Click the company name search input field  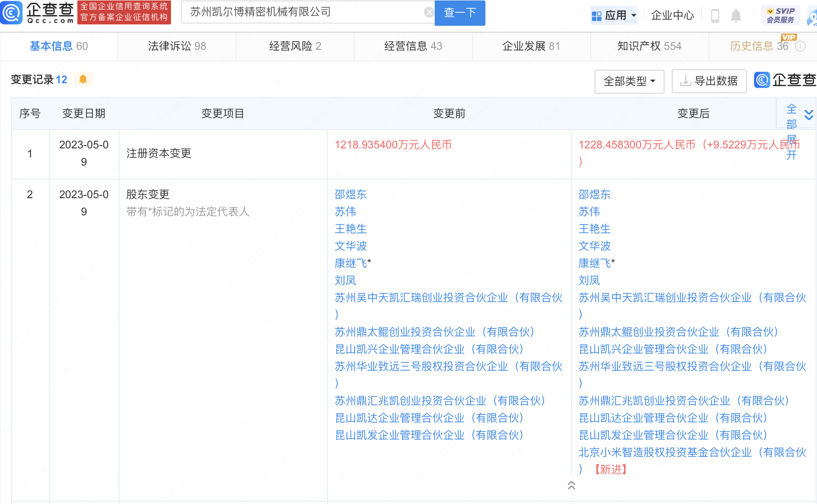point(303,12)
